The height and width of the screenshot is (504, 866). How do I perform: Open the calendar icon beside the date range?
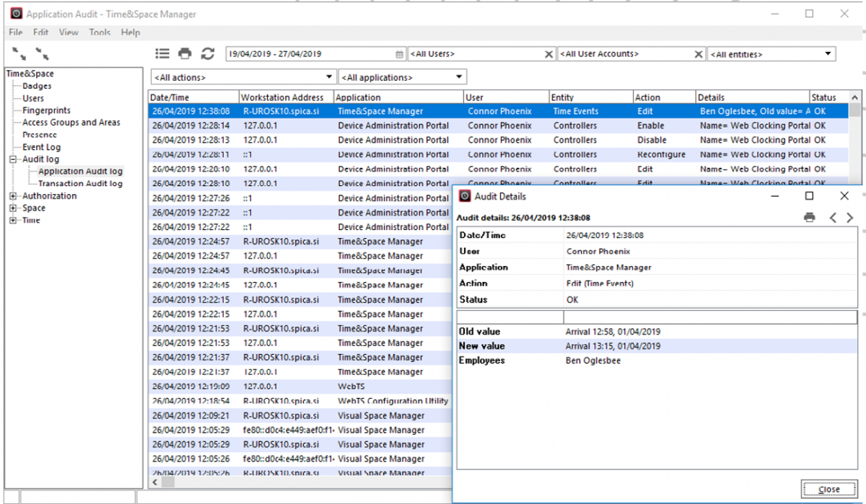[x=399, y=53]
